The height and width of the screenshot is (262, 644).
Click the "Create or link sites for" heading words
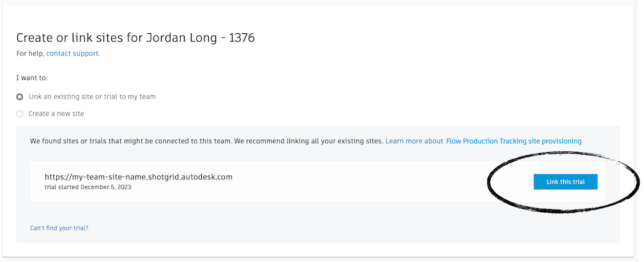tap(77, 38)
